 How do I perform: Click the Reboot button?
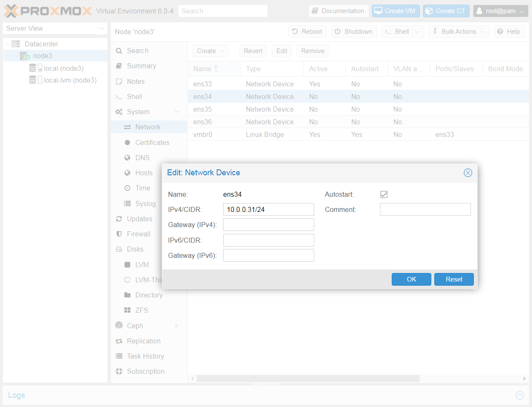[307, 32]
